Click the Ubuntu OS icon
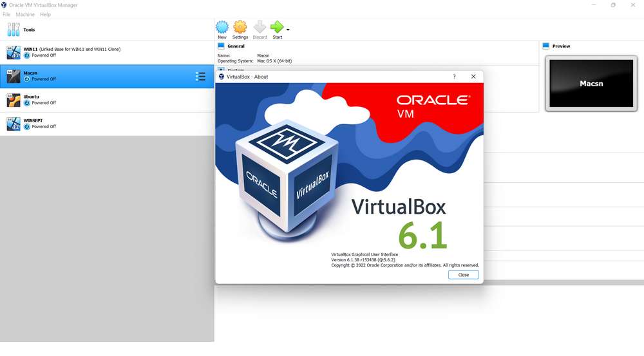This screenshot has width=644, height=356. coord(14,100)
